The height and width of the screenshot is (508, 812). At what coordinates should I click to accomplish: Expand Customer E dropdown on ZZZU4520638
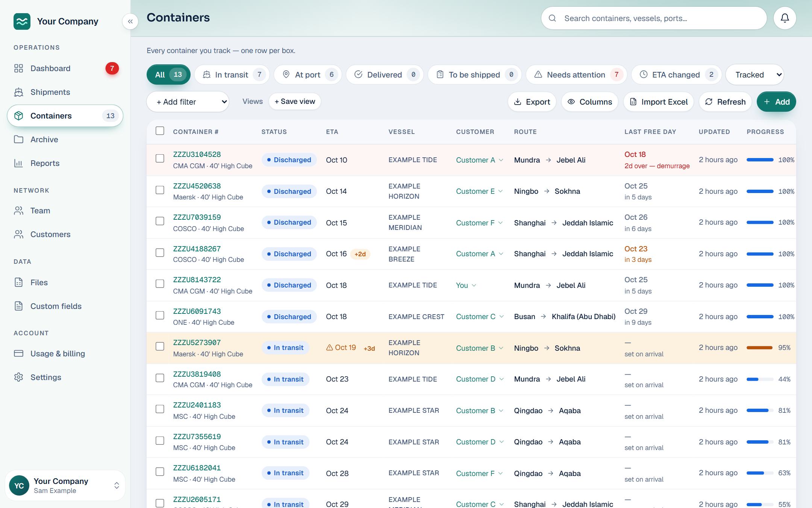click(x=479, y=191)
